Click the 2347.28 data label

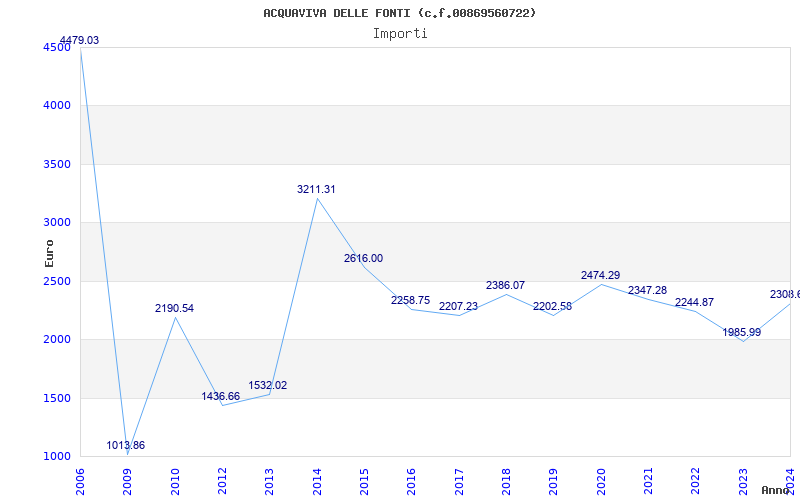647,290
